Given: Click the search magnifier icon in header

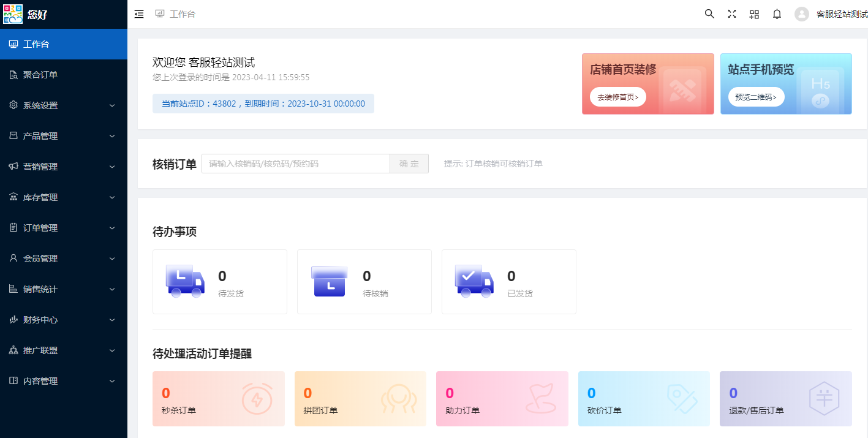Looking at the screenshot, I should point(709,14).
